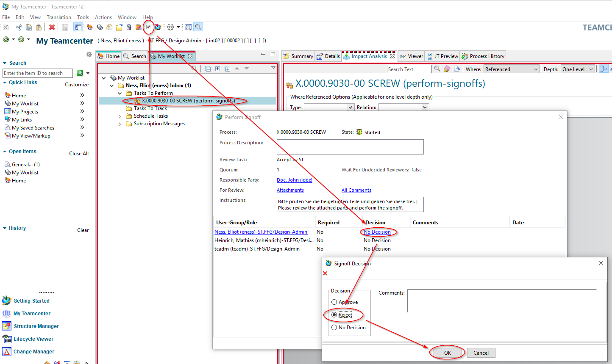
Task: Click No Decision link for Ness, Elliot
Action: (x=377, y=232)
